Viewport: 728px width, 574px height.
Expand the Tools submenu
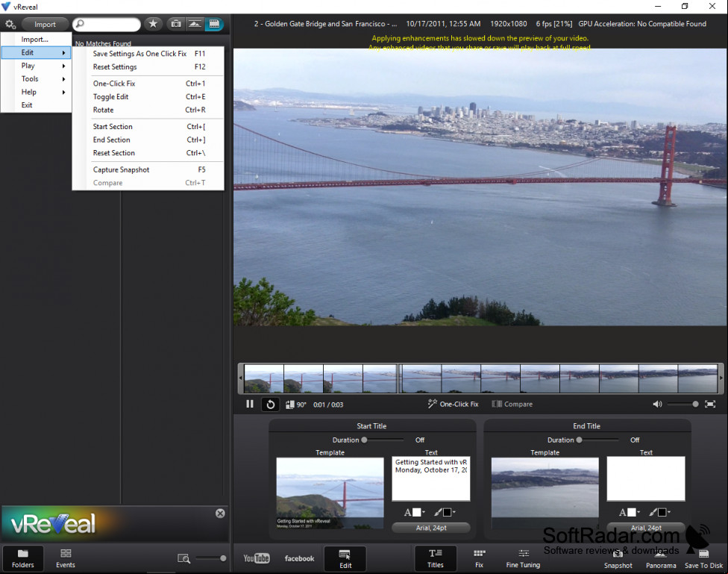point(37,79)
